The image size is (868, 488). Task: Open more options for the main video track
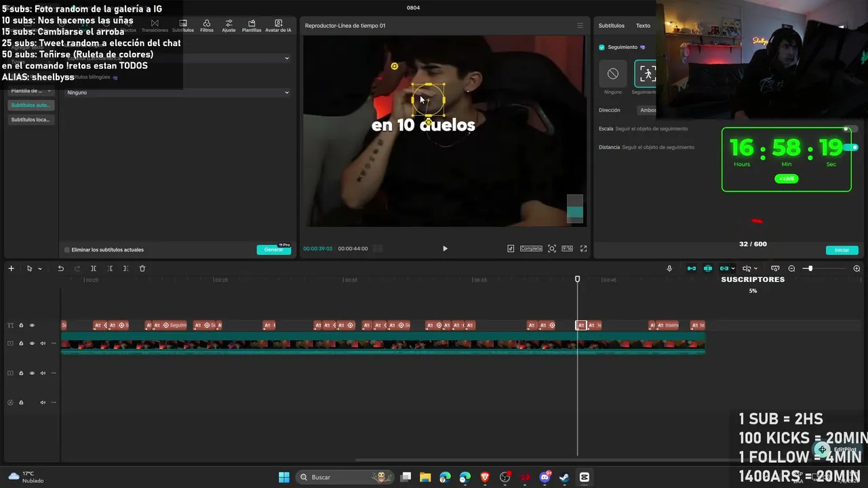(54, 344)
